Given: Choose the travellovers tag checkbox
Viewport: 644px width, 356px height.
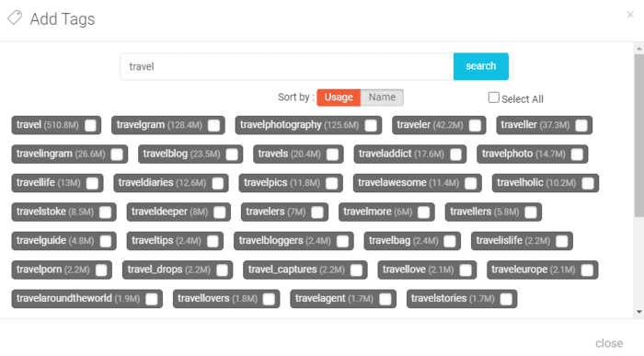Looking at the screenshot, I should 269,299.
